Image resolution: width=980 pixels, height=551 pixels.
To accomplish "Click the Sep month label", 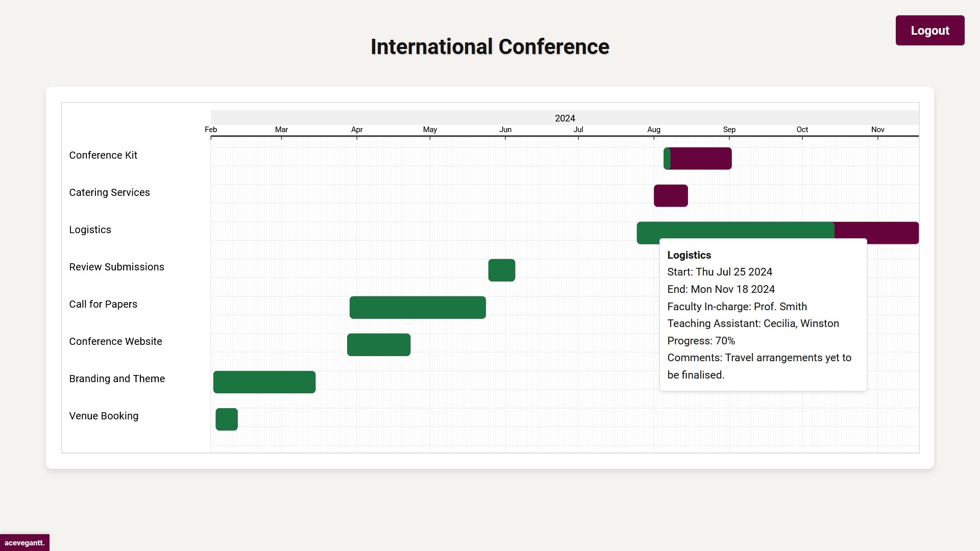I will [729, 130].
